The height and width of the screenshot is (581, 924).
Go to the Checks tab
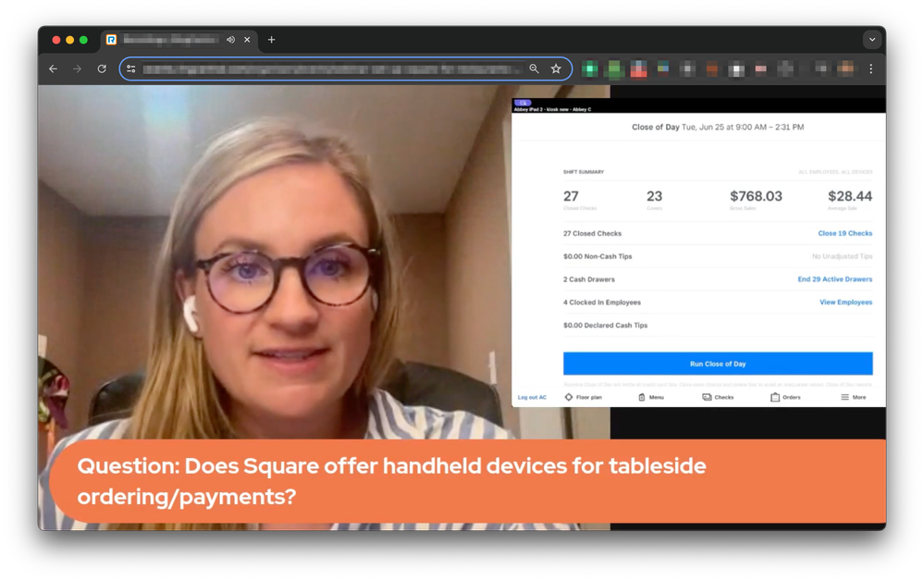[x=718, y=397]
